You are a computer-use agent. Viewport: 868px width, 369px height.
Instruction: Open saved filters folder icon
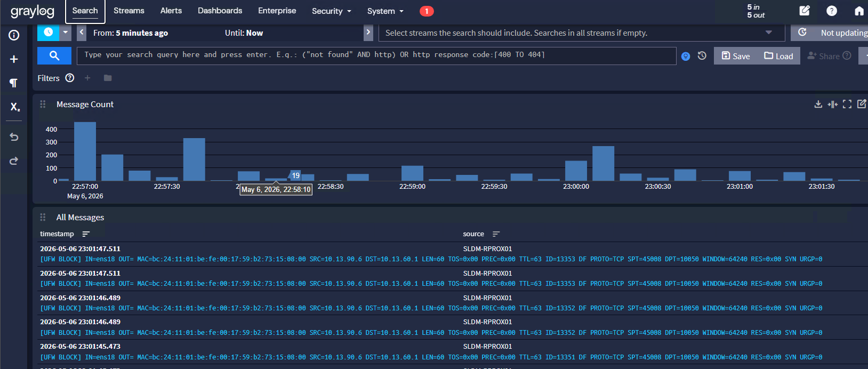point(108,78)
